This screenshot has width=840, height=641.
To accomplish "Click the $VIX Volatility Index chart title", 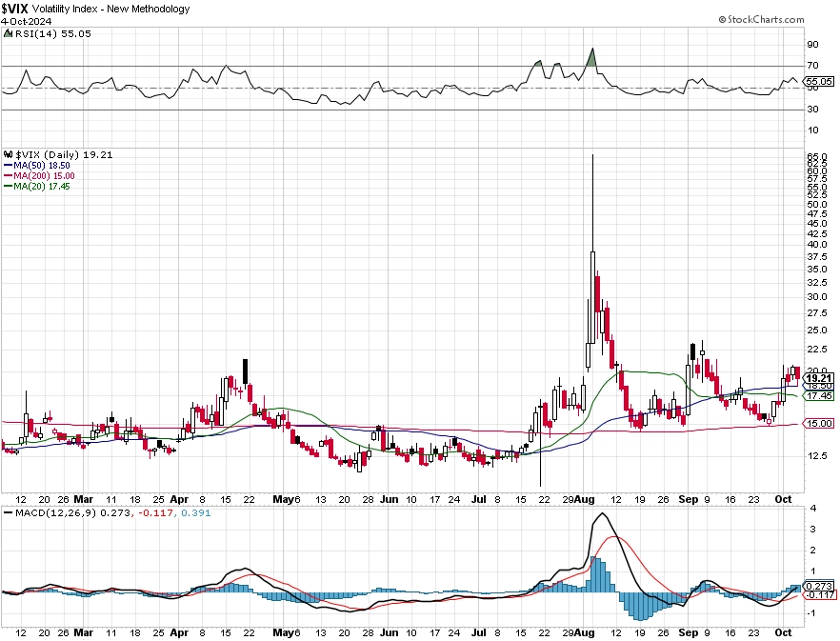I will [95, 9].
